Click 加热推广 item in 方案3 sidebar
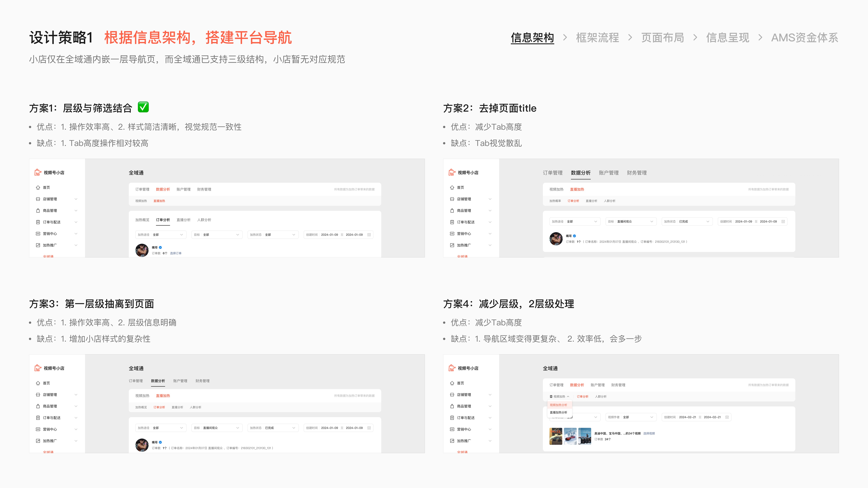Viewport: 868px width, 488px height. (57, 441)
